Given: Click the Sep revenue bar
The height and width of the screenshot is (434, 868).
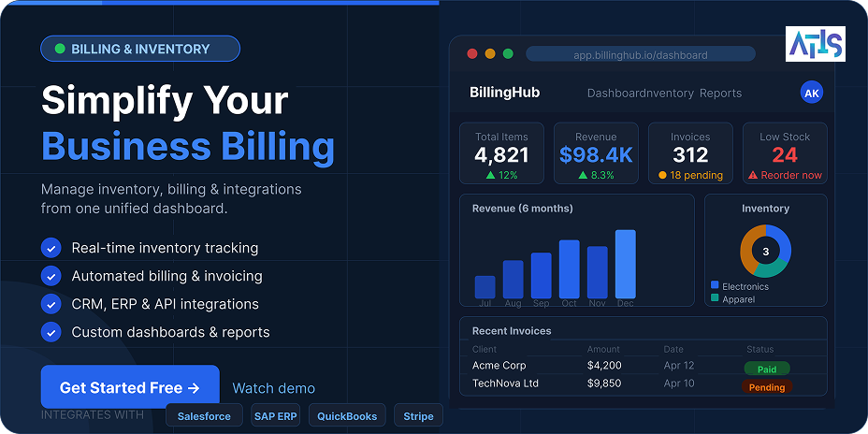Looking at the screenshot, I should click(x=541, y=276).
